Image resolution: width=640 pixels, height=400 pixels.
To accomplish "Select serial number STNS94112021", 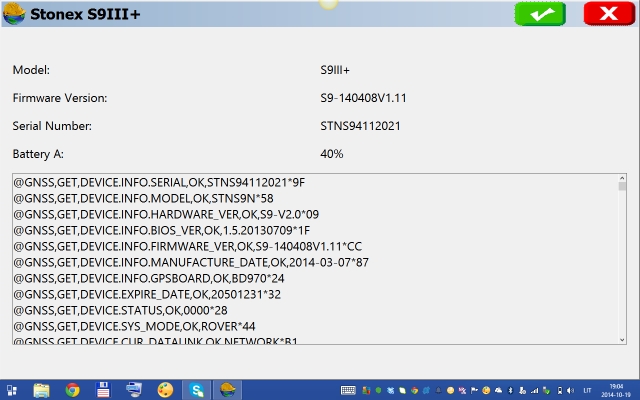I will coord(360,126).
